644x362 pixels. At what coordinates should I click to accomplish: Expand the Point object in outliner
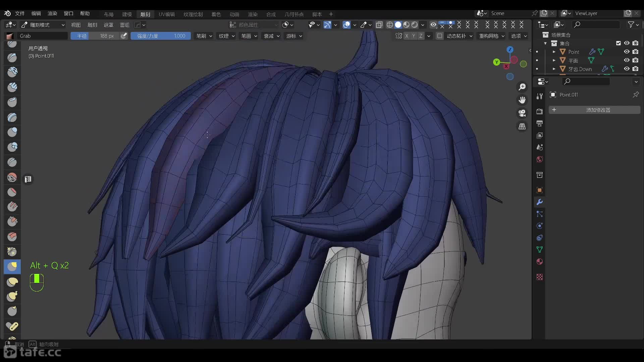(554, 52)
